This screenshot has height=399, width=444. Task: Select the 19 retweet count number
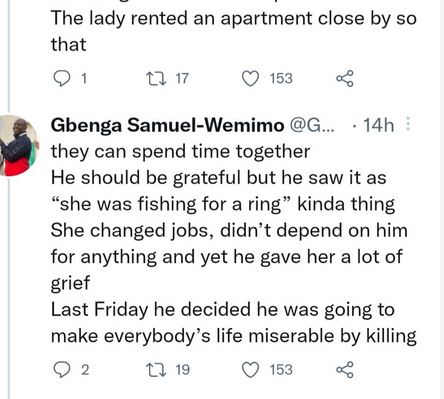tap(182, 370)
